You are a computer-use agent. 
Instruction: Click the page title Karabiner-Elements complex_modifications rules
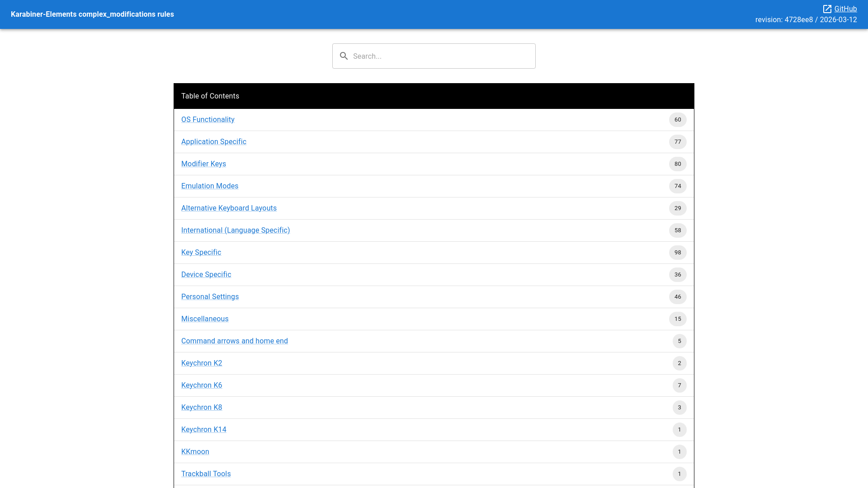pos(92,14)
